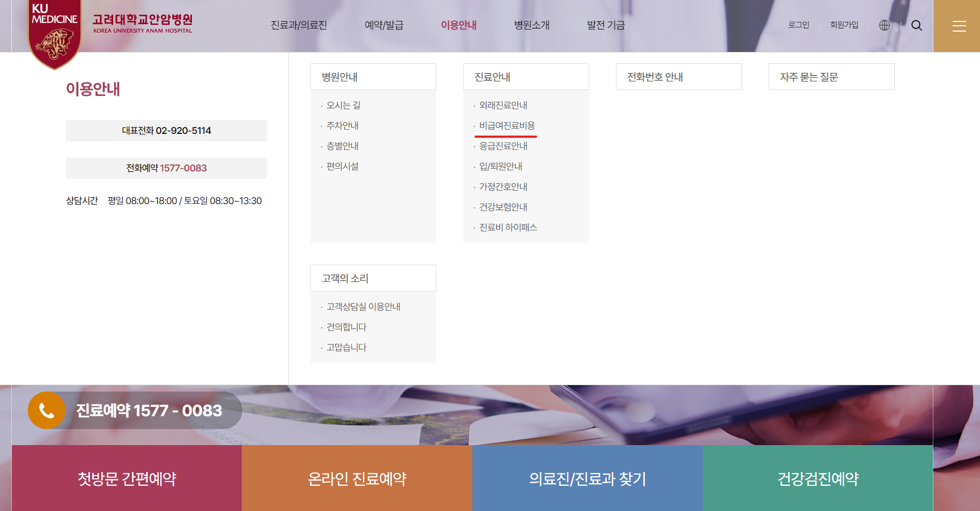Viewport: 980px width, 511px height.
Task: Click the 이용안내 sidebar heading
Action: [x=93, y=89]
